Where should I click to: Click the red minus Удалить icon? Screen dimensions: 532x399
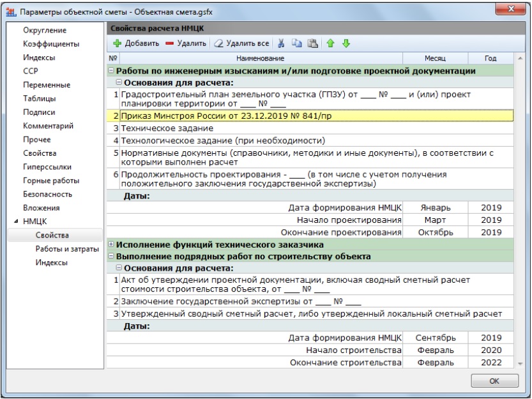click(x=169, y=43)
